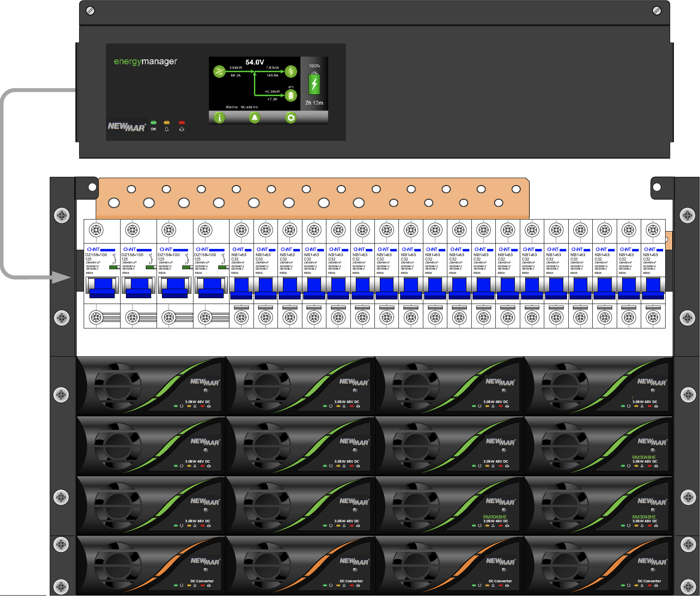The width and height of the screenshot is (700, 596).
Task: Click top terminal screw of first DZ158-100 breaker
Action: click(96, 229)
